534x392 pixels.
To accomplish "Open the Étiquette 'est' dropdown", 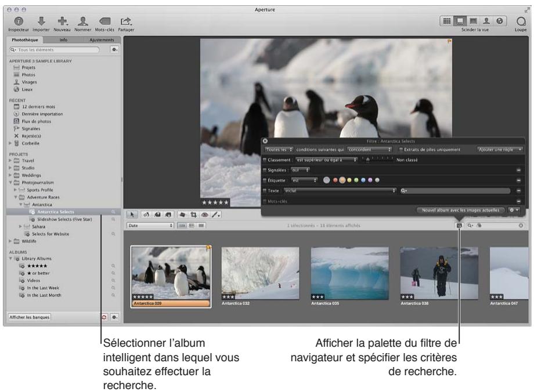I will (x=304, y=180).
